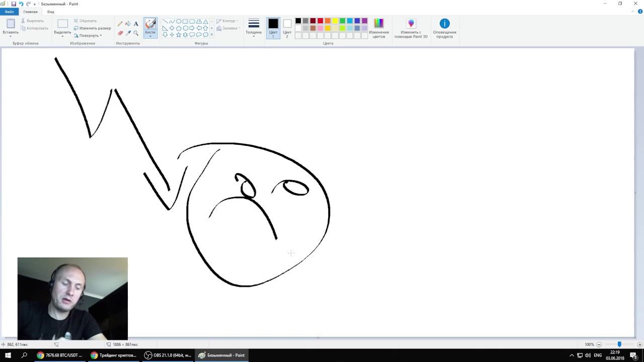Collapse the ribbon with the chevron

[x=634, y=12]
